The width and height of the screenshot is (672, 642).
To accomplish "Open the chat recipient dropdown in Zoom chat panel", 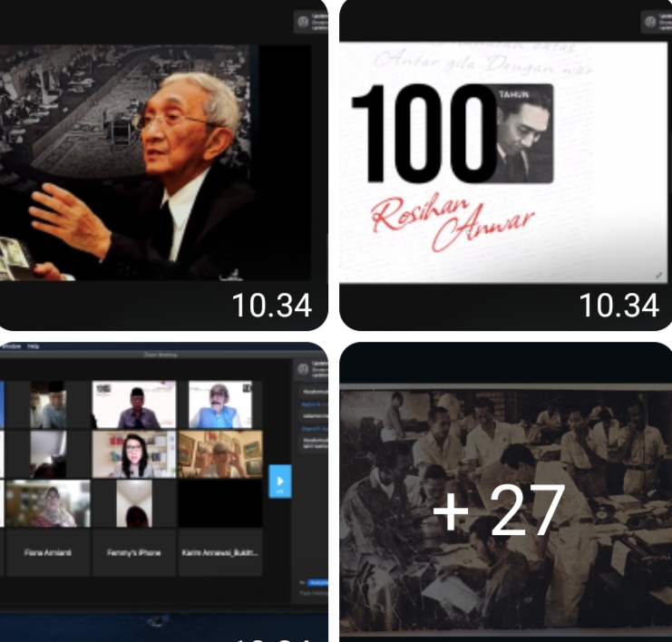I will [316, 583].
